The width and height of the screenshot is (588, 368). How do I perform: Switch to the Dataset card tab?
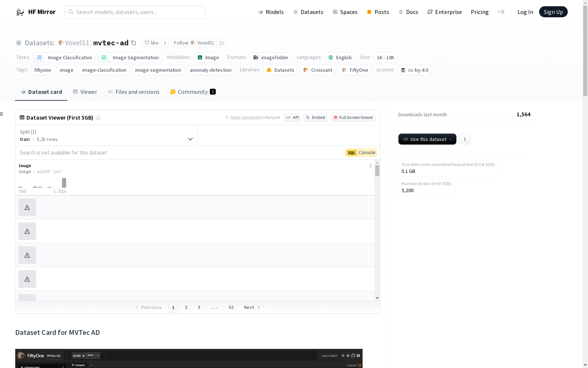(41, 92)
